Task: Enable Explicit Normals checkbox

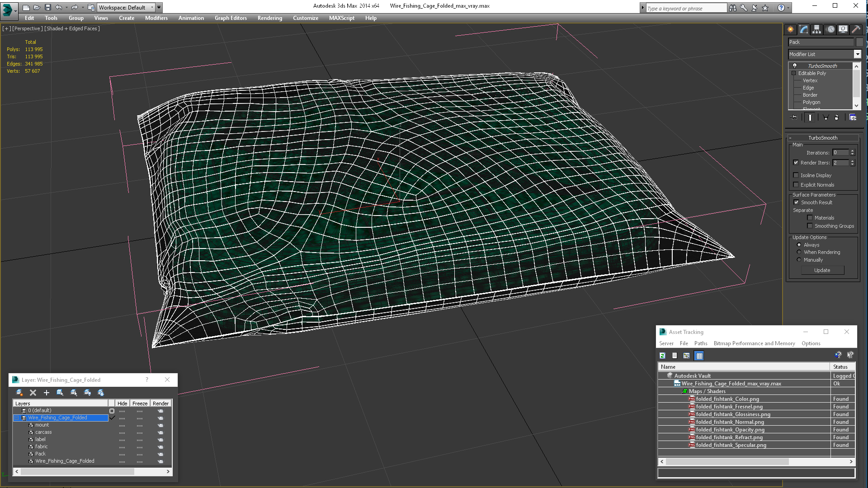Action: click(796, 185)
